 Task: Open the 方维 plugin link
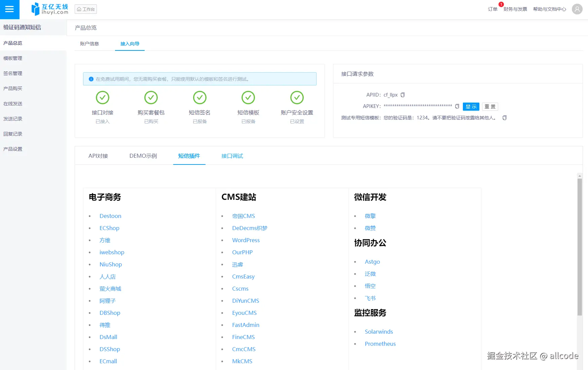105,240
